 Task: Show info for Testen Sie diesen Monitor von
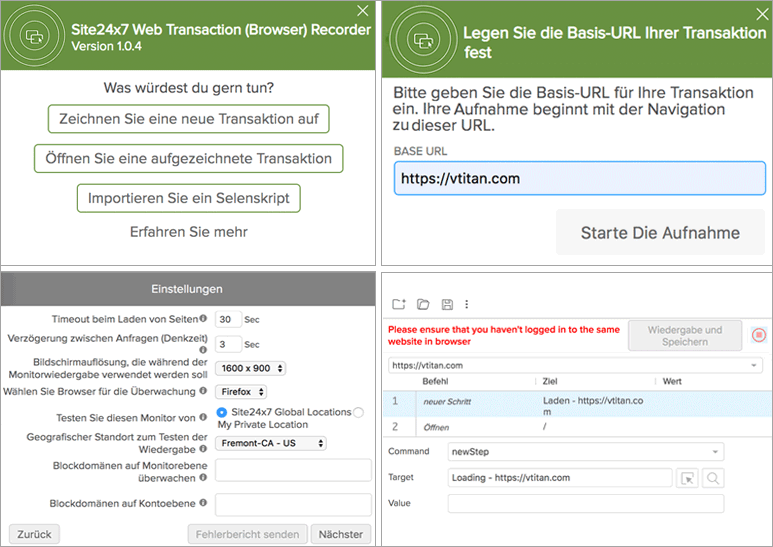[203, 417]
